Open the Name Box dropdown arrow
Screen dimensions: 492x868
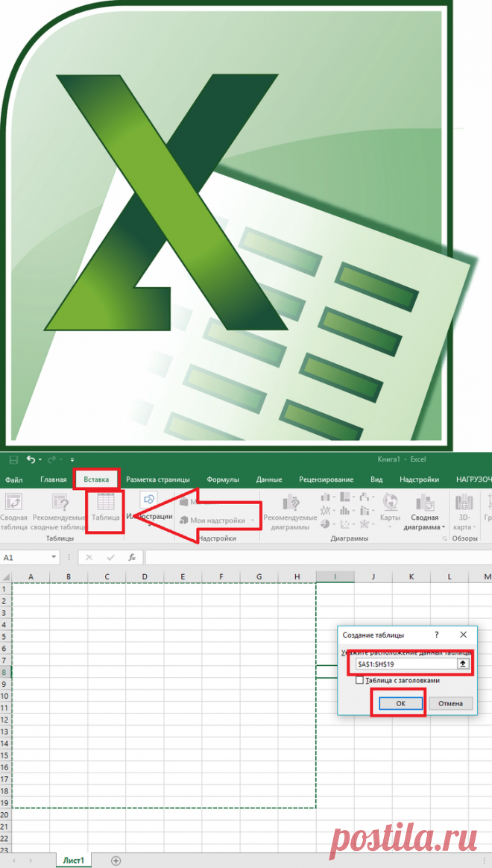(x=54, y=558)
